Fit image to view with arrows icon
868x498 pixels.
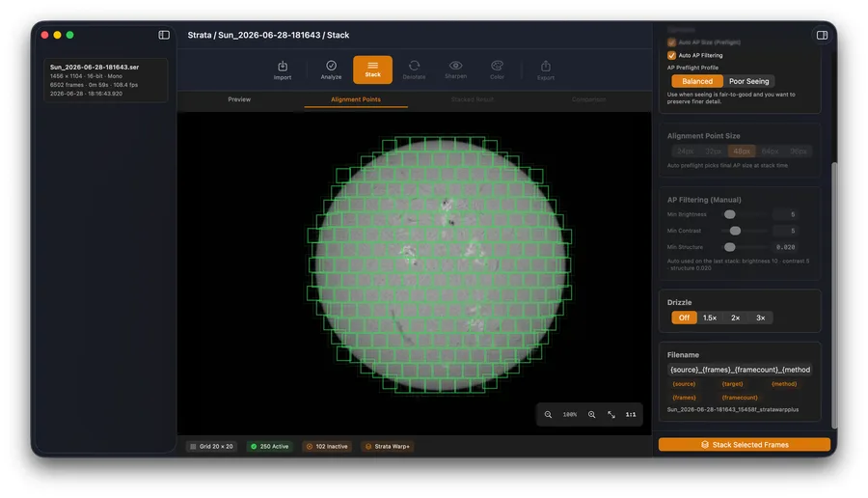pyautogui.click(x=611, y=414)
